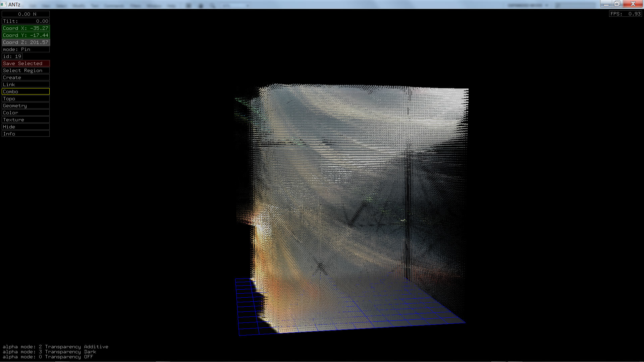
Task: Click the ANTz application icon in title bar
Action: [3, 4]
